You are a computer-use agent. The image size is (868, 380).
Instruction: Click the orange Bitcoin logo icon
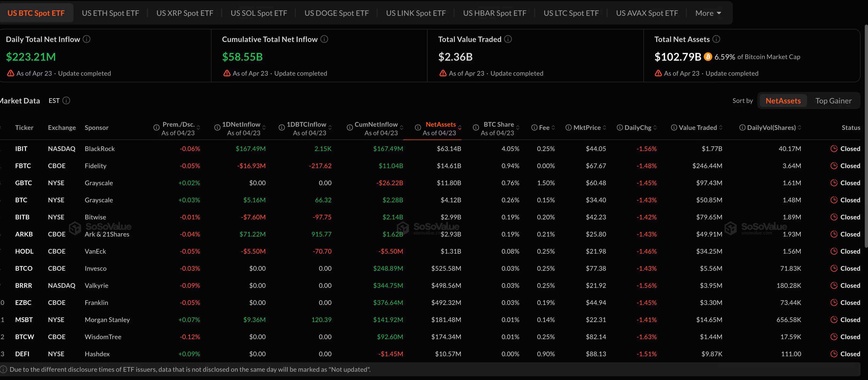tap(708, 57)
